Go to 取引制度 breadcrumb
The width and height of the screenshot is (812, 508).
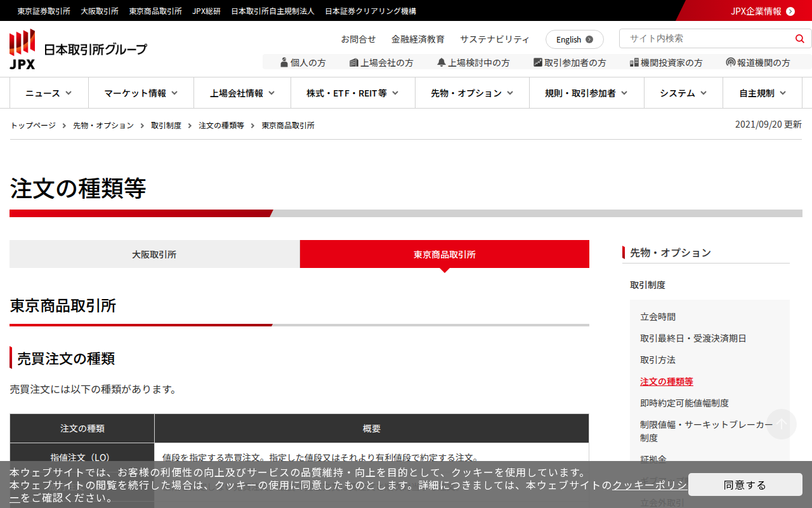coord(166,125)
